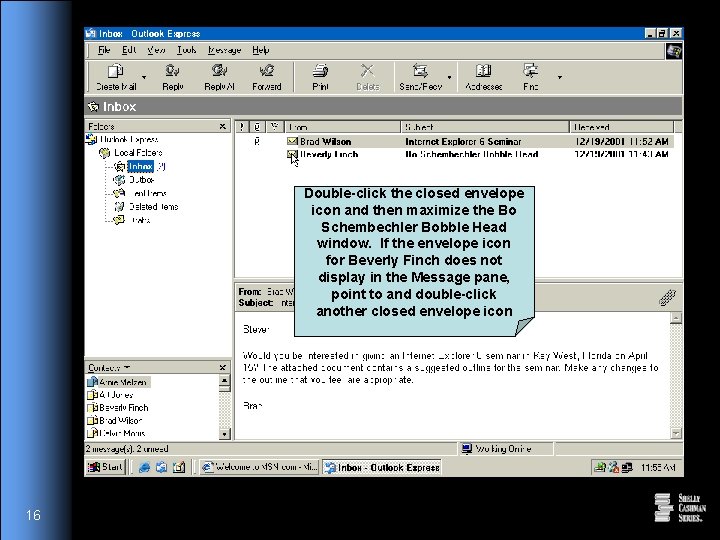Sort messages by the From column

click(342, 127)
